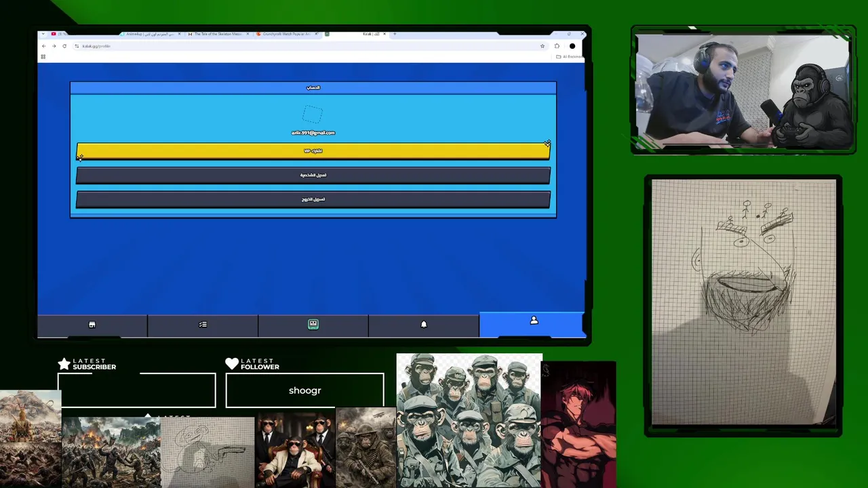Close the Anime4up tab
Image resolution: width=868 pixels, height=488 pixels.
(179, 34)
